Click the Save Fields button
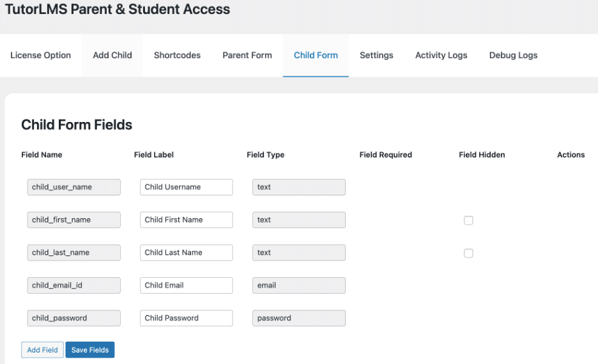598x364 pixels. pyautogui.click(x=90, y=350)
